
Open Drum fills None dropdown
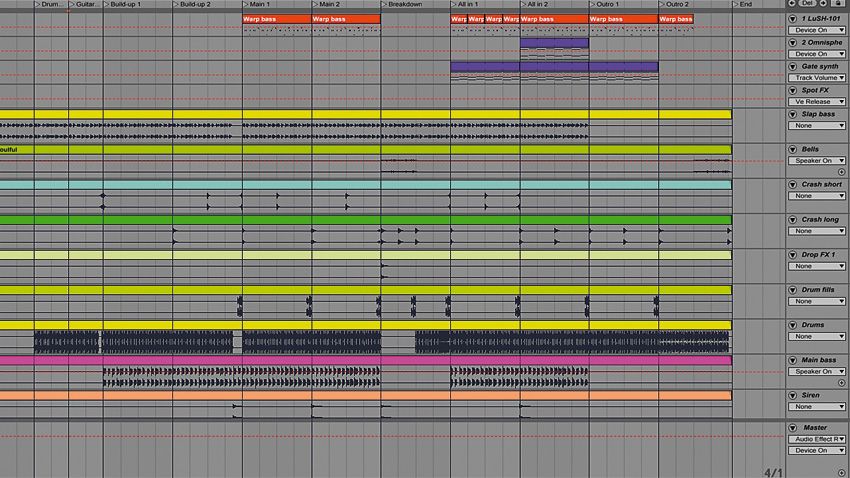pyautogui.click(x=817, y=301)
